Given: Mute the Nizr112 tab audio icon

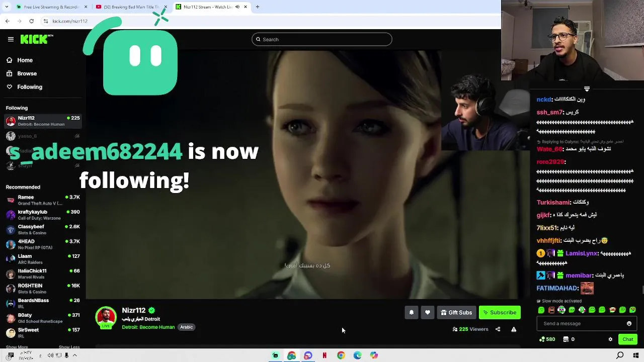Looking at the screenshot, I should pyautogui.click(x=236, y=7).
